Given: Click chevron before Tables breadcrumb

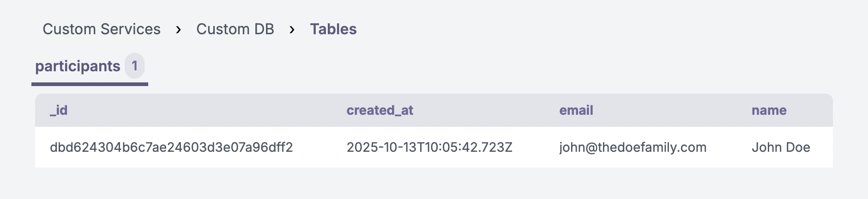Looking at the screenshot, I should tap(292, 30).
